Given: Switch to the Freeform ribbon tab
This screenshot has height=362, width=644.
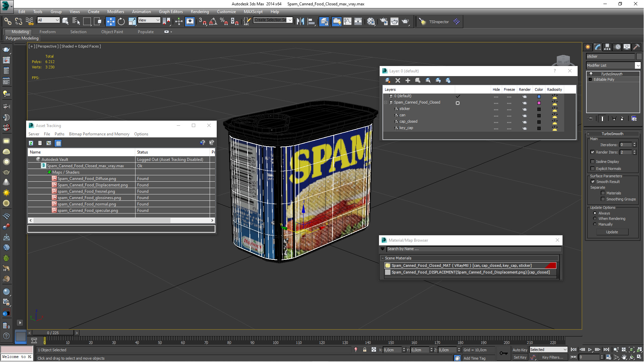Looking at the screenshot, I should pyautogui.click(x=47, y=32).
